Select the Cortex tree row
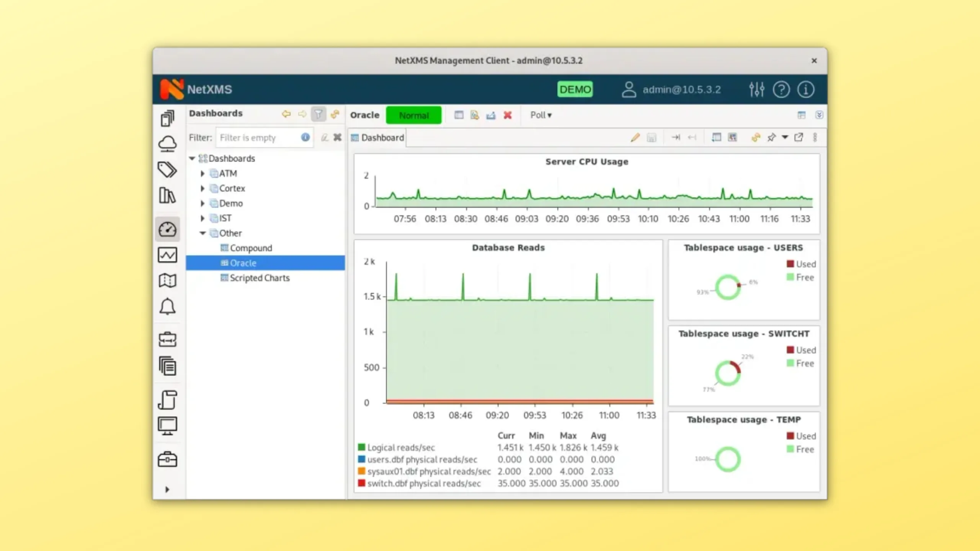The width and height of the screenshot is (980, 551). [x=265, y=188]
